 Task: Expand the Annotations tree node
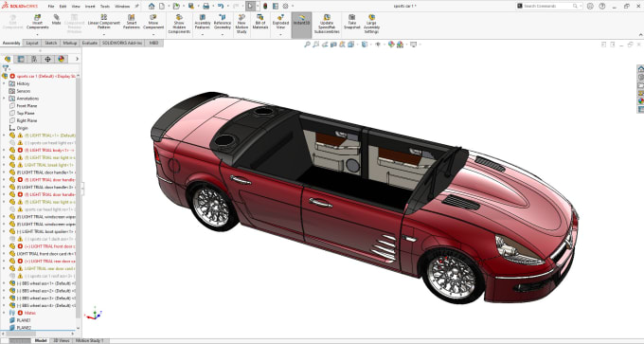tap(4, 99)
